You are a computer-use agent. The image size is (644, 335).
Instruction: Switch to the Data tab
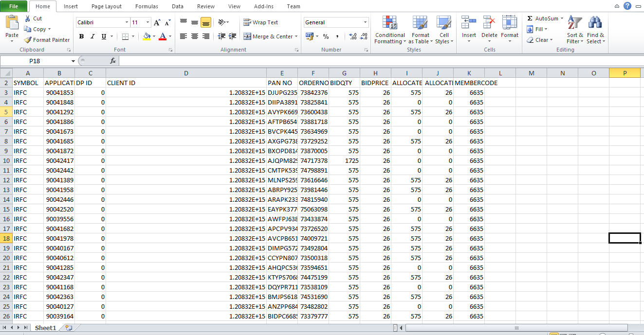coord(178,6)
